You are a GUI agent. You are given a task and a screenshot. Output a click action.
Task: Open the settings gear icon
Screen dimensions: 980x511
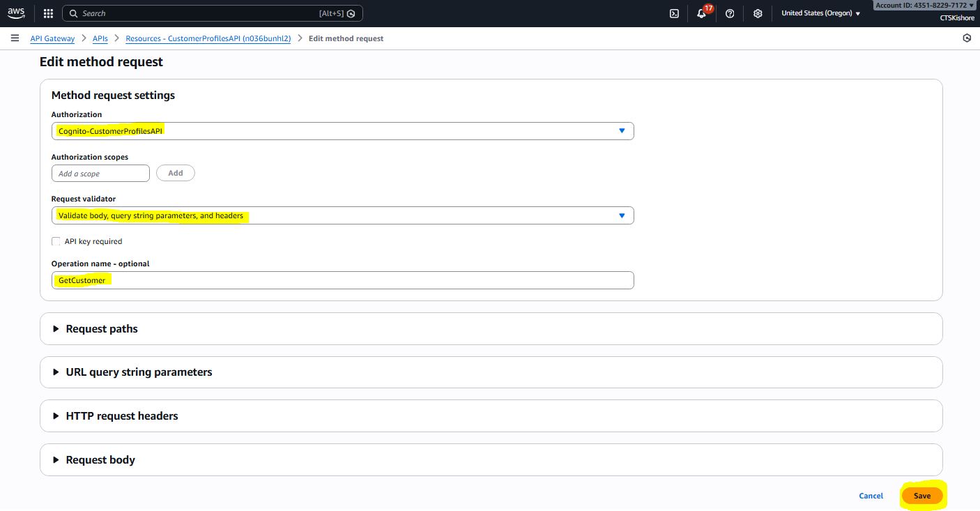[758, 13]
